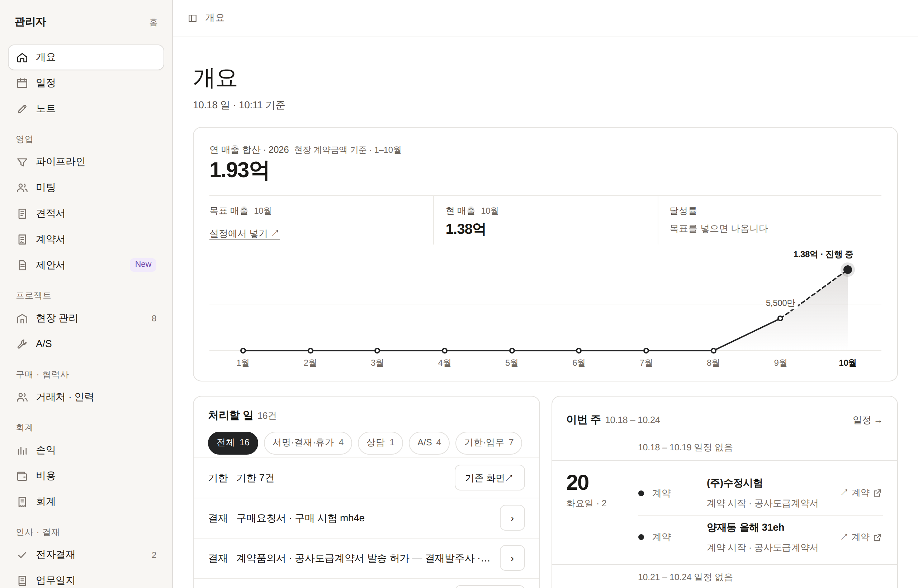Click the New badge beside 제안서

click(143, 265)
